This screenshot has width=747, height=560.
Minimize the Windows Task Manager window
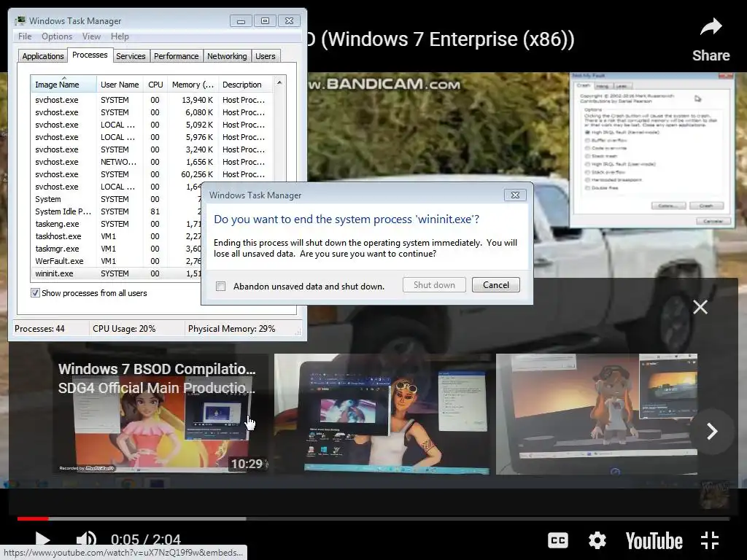click(241, 21)
